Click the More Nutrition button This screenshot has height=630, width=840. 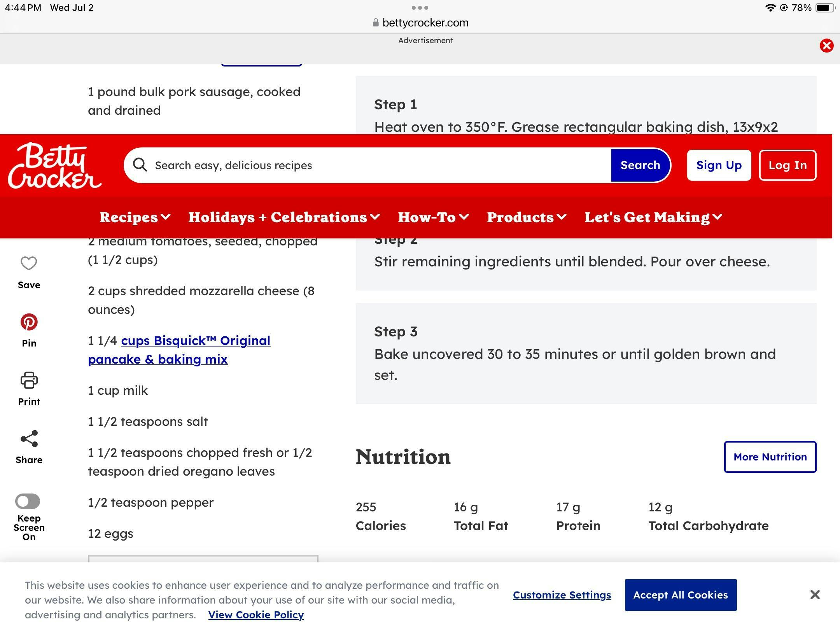[770, 457]
